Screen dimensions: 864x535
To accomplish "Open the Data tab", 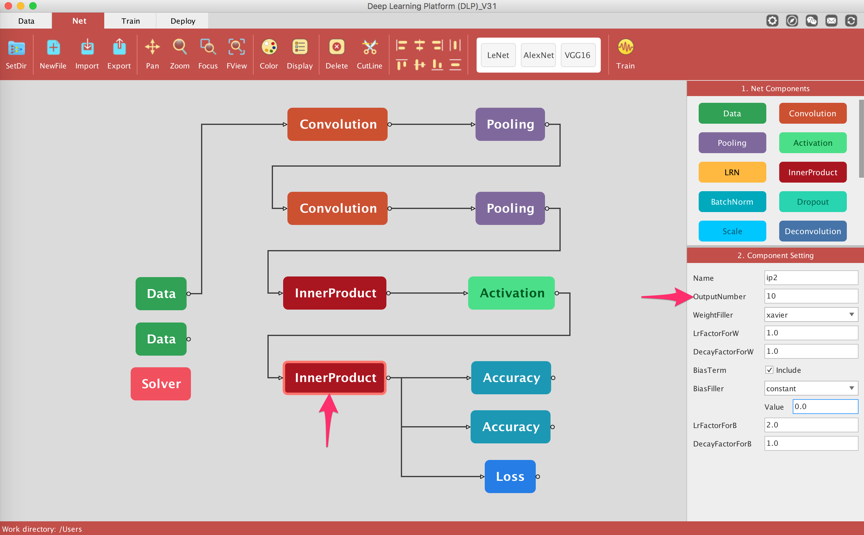I will tap(26, 21).
